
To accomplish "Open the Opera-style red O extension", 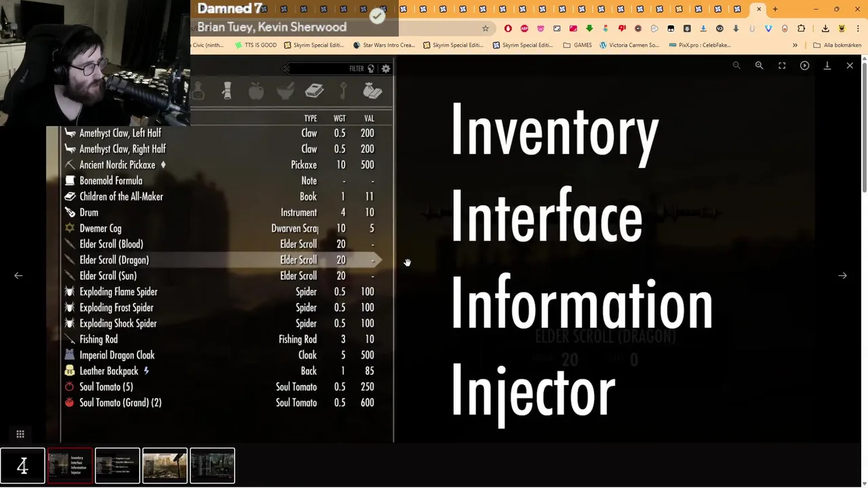I will coord(508,28).
